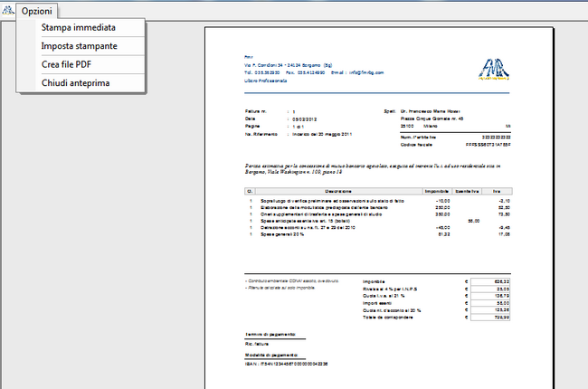Screen dimensions: 588x389
Task: Click the 'Incarico del 20 maggio 2011' reference
Action: click(322, 134)
